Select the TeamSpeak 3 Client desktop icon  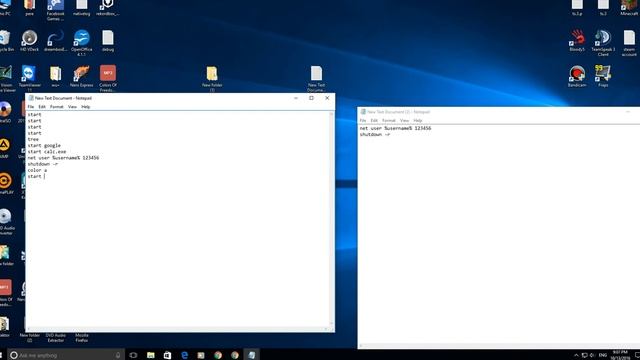(603, 42)
